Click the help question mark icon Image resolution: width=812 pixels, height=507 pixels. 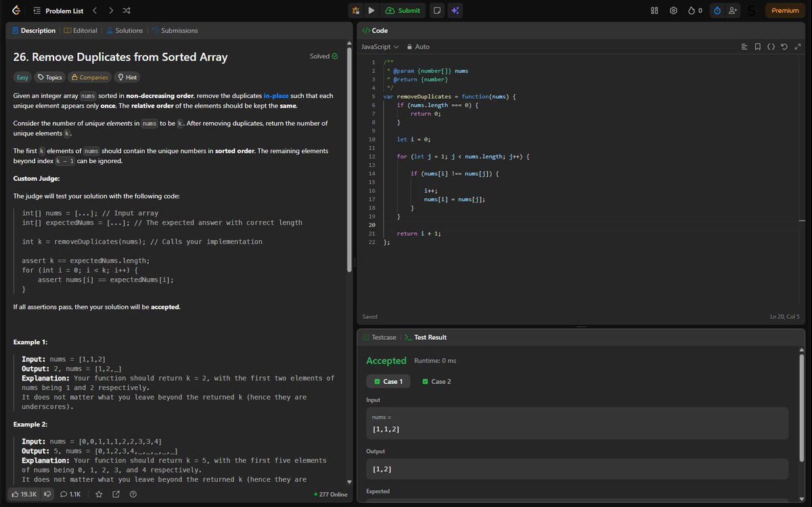coord(133,494)
